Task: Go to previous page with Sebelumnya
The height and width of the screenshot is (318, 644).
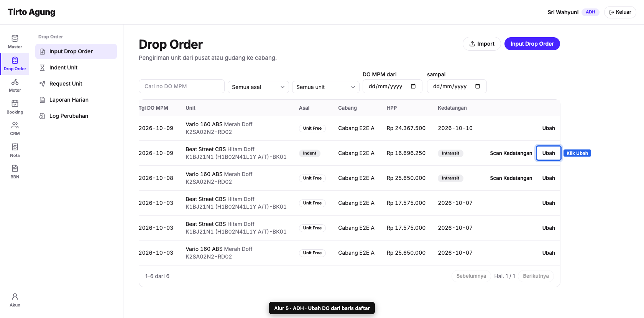Action: pos(471,276)
